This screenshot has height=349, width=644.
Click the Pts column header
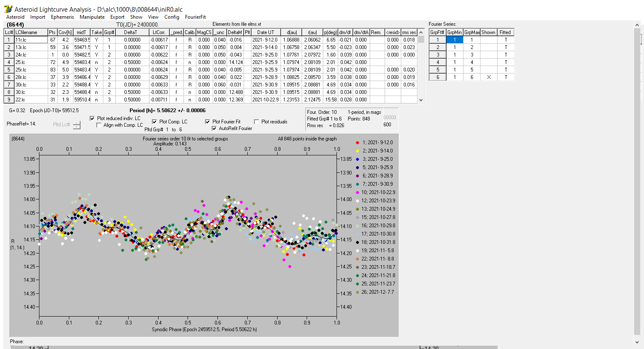coord(52,32)
